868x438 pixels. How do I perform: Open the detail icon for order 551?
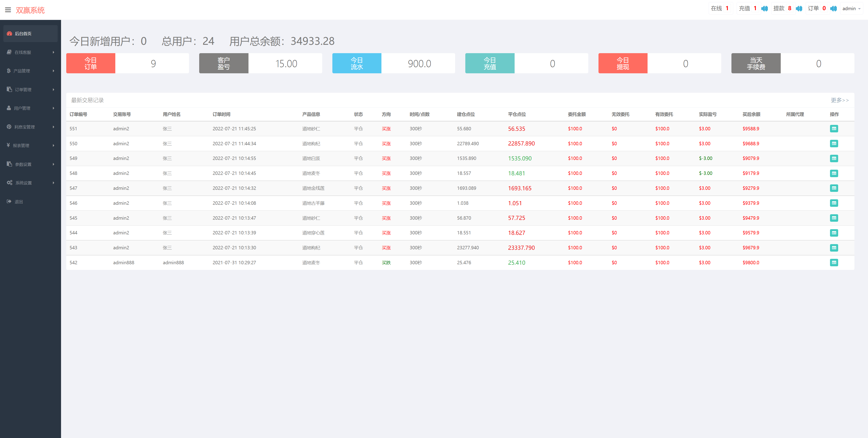[x=834, y=129]
